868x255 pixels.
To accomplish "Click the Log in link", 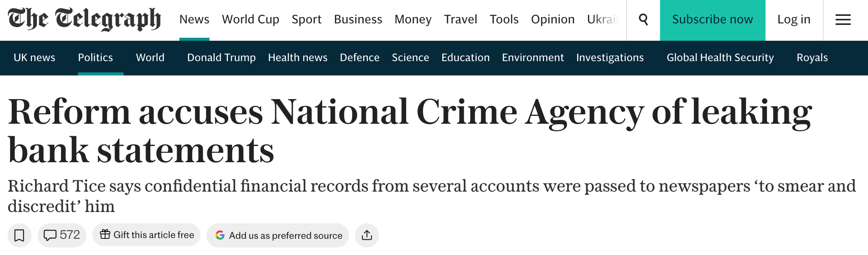I will point(794,19).
